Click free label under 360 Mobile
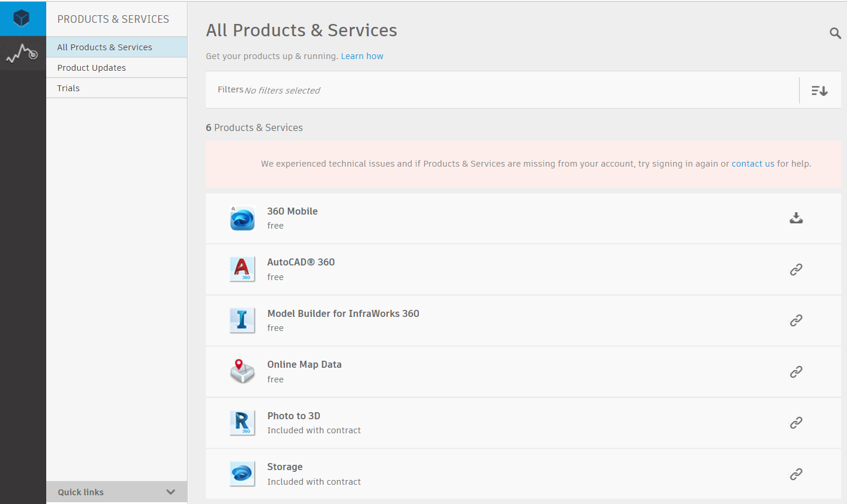The image size is (847, 504). point(276,226)
